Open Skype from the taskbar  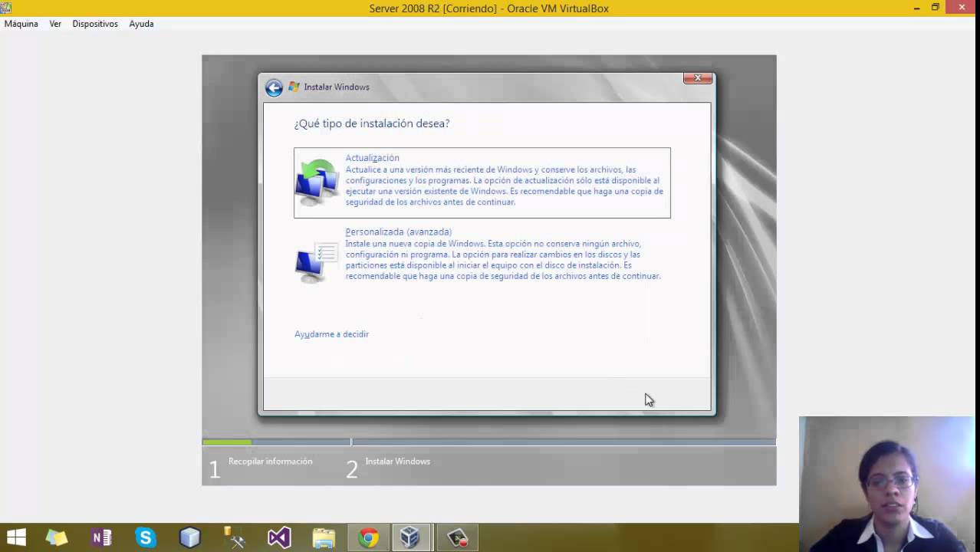point(146,537)
